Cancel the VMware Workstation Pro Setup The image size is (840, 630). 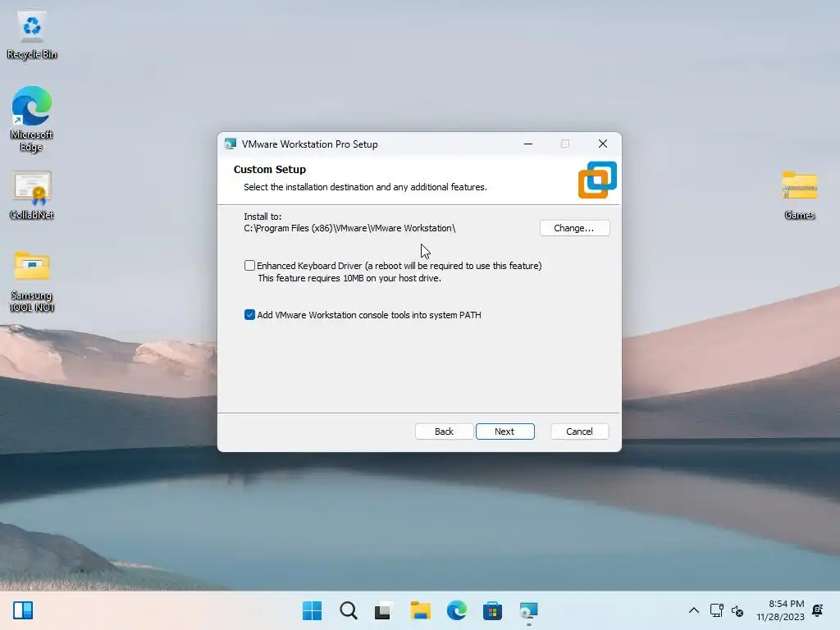coord(579,431)
